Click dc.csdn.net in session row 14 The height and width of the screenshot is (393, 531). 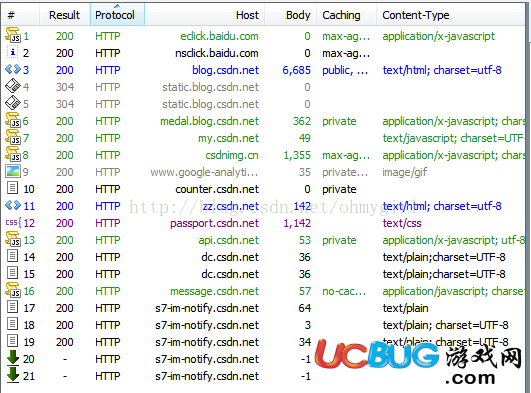[x=230, y=257]
